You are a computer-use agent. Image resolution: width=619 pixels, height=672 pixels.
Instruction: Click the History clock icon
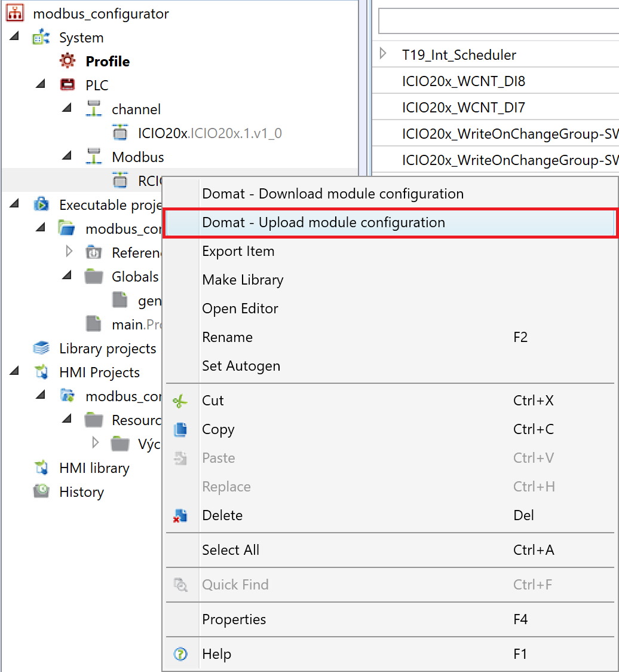[x=41, y=491]
